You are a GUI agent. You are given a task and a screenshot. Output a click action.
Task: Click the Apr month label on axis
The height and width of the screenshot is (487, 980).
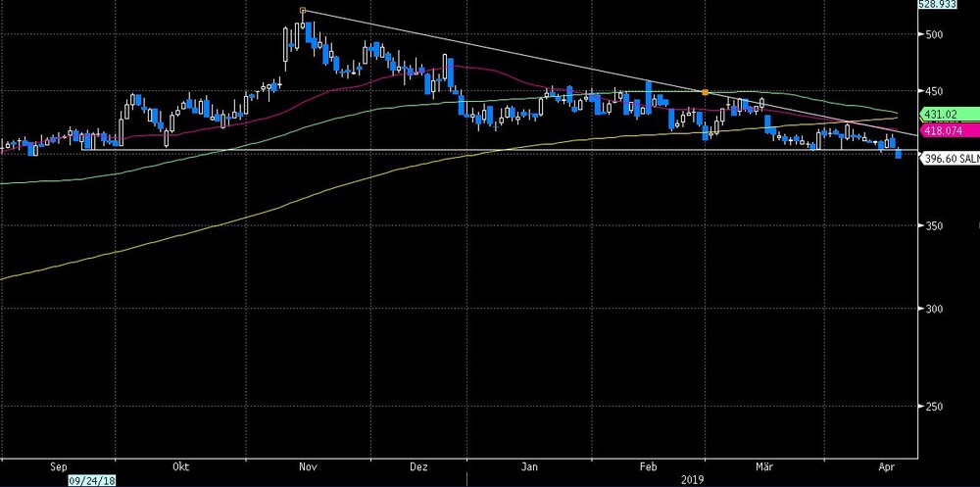tap(886, 467)
